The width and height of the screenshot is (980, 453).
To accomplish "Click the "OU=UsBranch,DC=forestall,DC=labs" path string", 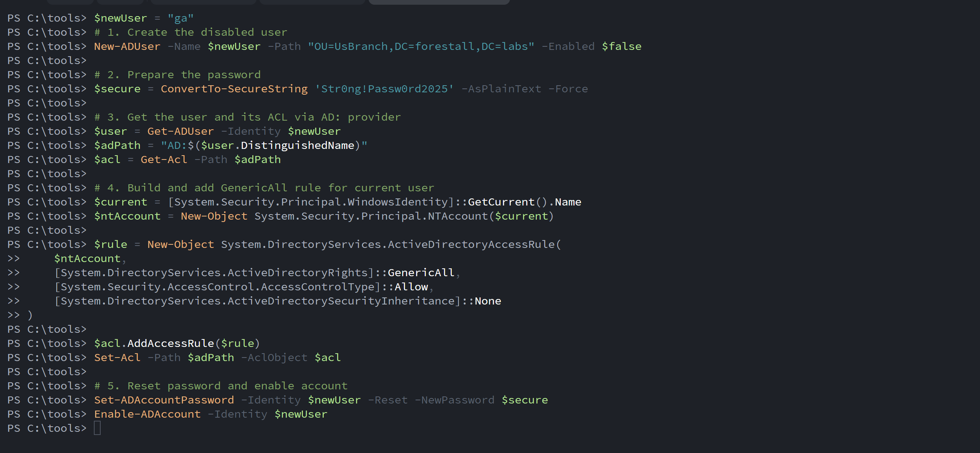I will (x=420, y=46).
